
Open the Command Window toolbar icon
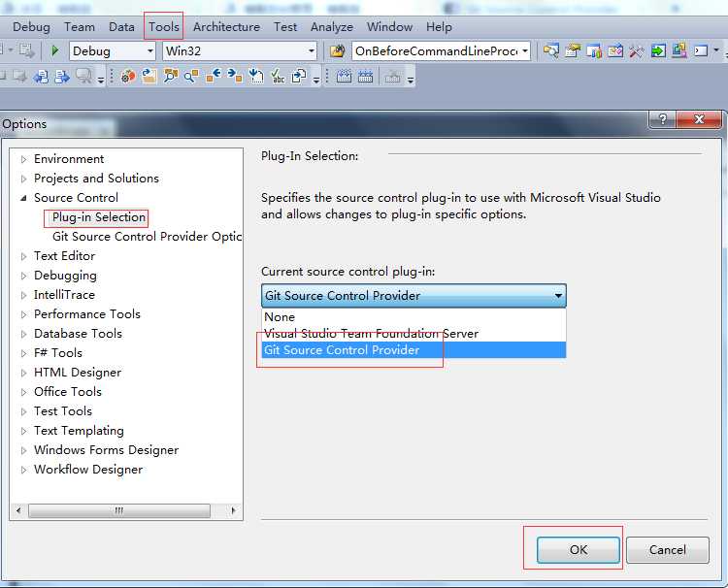click(x=701, y=50)
